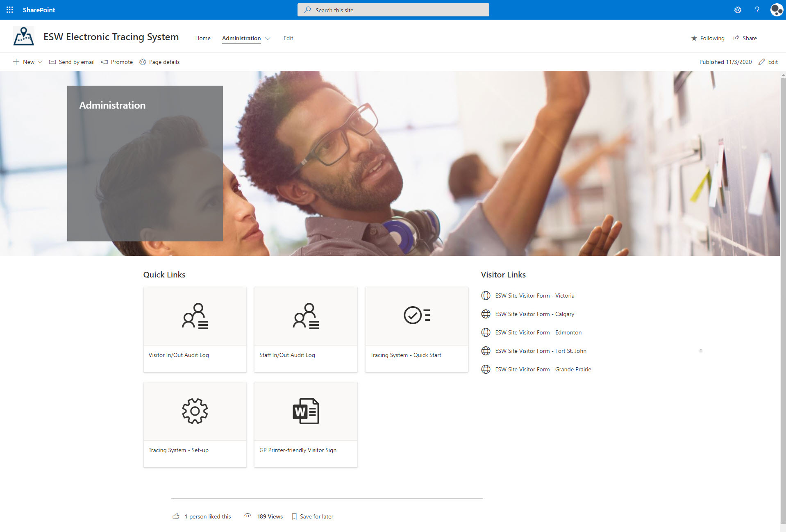Open the user profile avatar

coord(776,10)
